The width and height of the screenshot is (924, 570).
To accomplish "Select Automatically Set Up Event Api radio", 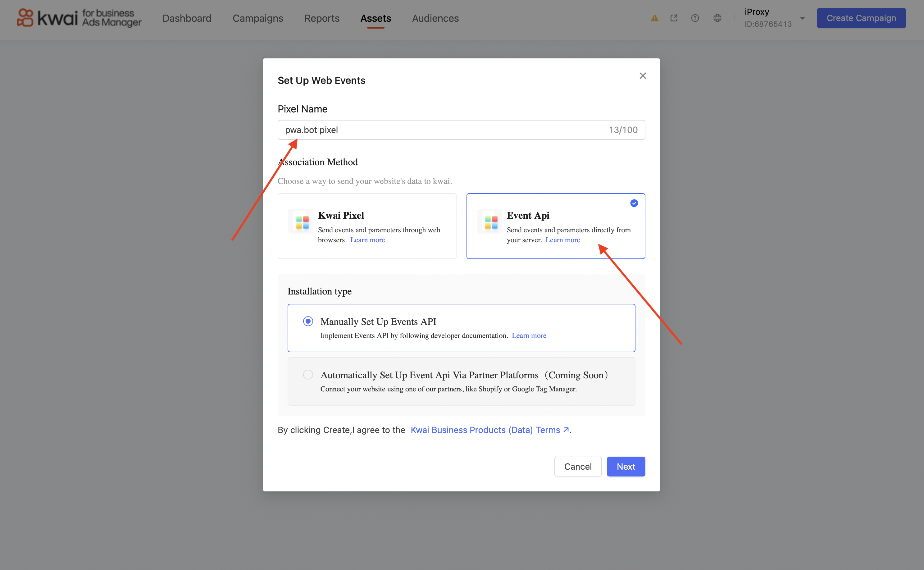I will [x=308, y=375].
